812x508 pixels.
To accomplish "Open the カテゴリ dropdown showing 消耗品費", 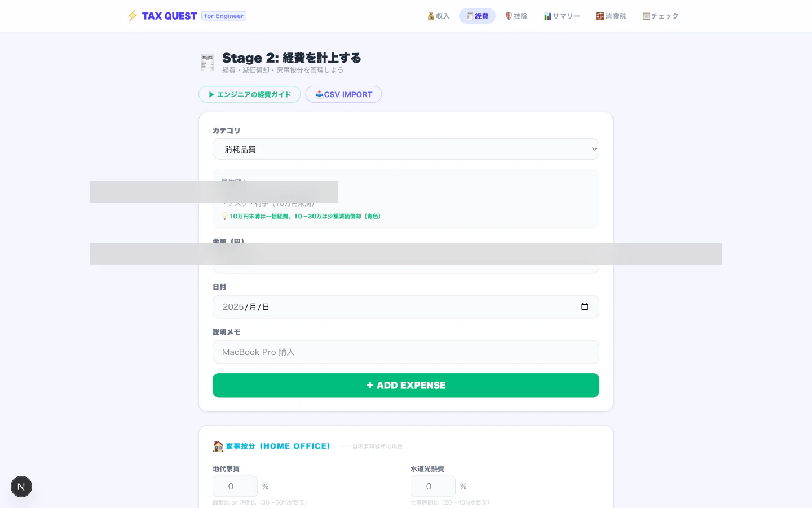I will click(x=406, y=149).
